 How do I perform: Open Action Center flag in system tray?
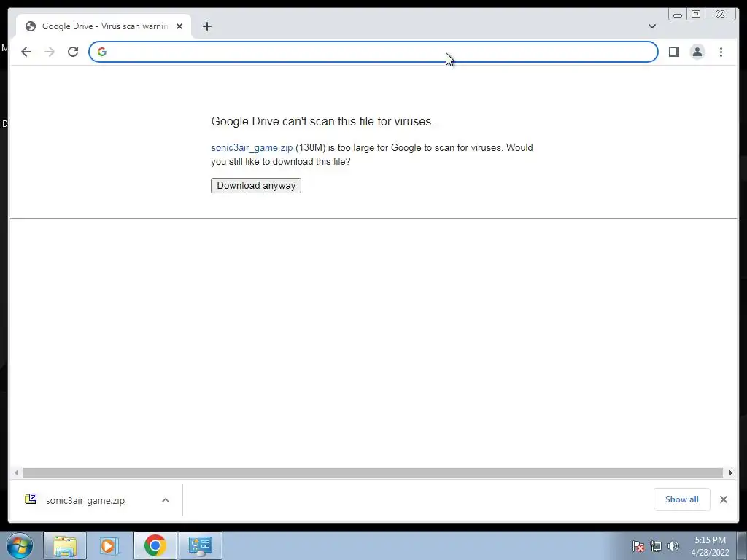click(x=638, y=546)
